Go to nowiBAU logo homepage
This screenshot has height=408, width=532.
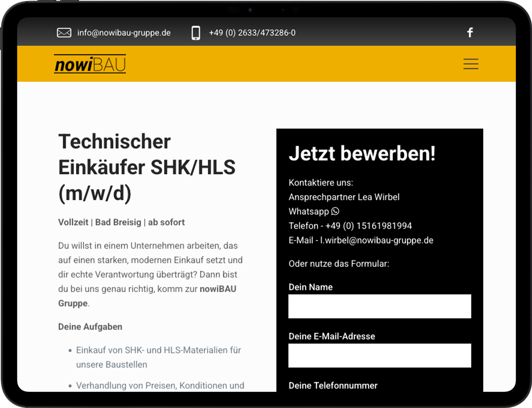point(90,64)
